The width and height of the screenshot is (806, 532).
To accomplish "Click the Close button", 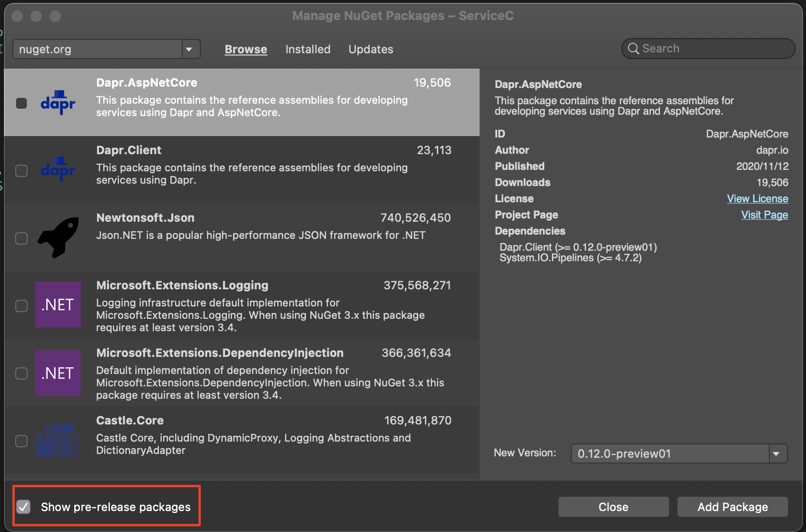I will click(x=613, y=507).
